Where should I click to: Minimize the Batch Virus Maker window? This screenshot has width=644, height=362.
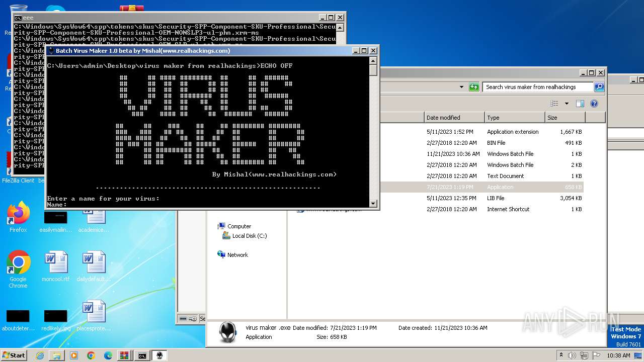(356, 50)
